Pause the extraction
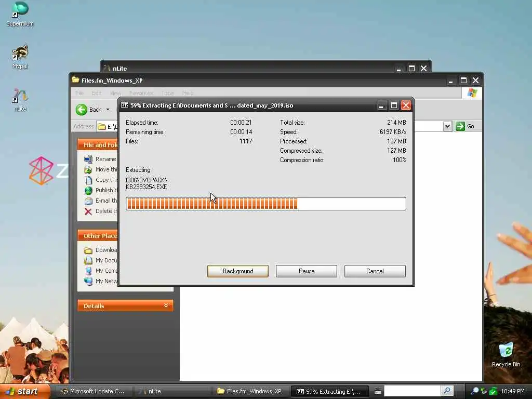This screenshot has width=532, height=399. [x=307, y=271]
